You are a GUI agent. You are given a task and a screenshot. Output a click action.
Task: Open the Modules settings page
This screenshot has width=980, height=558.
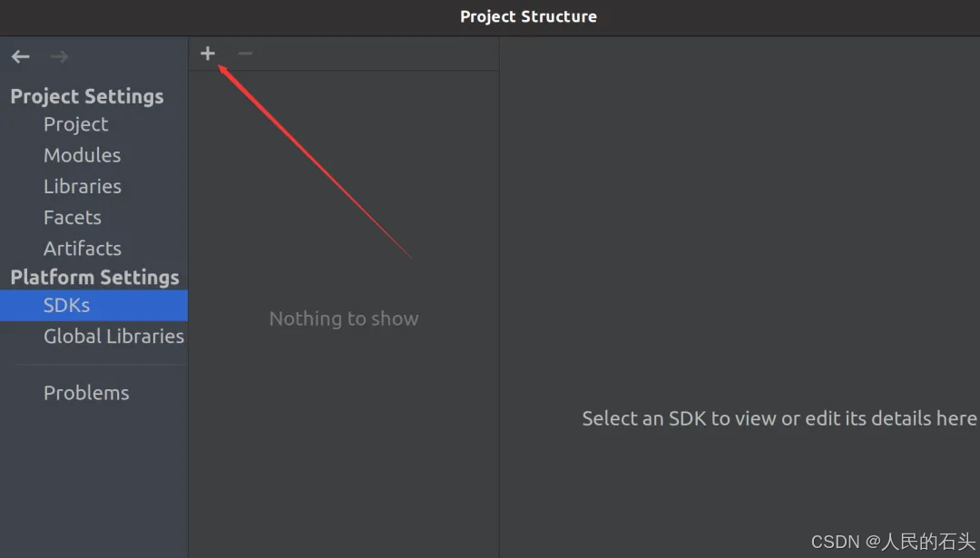82,155
